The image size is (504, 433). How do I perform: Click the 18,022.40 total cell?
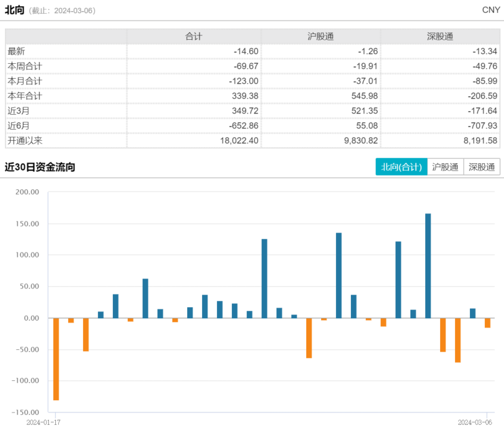236,141
